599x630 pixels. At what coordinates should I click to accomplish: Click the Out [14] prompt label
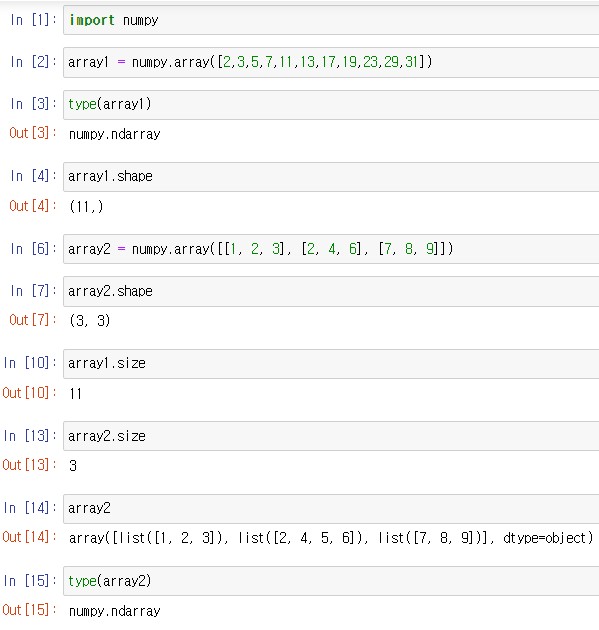pyautogui.click(x=29, y=537)
